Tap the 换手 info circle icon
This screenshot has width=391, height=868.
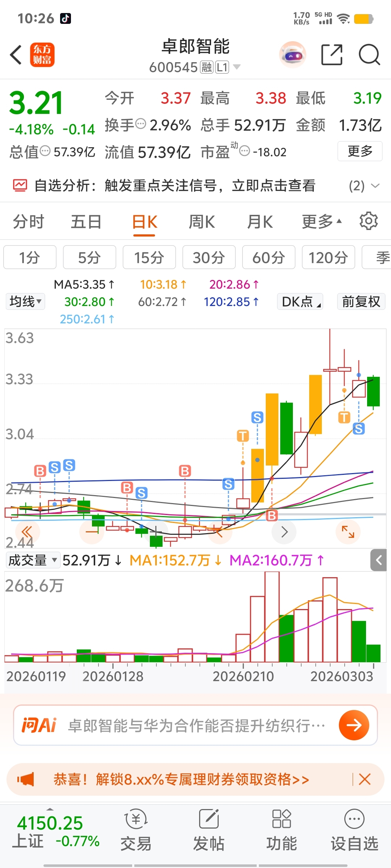click(140, 124)
